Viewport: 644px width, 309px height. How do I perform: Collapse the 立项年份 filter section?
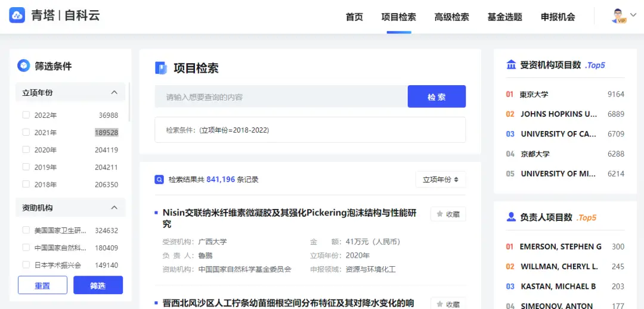coord(114,93)
